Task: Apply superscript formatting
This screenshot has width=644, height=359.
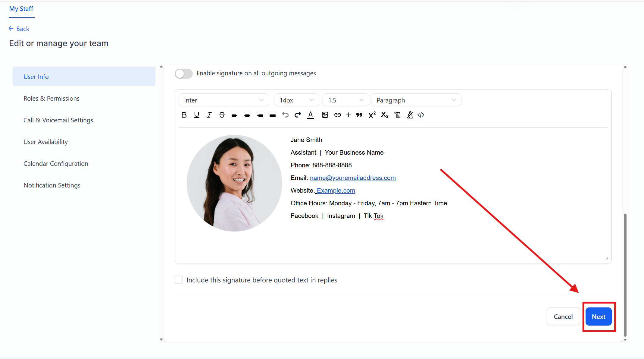Action: click(x=372, y=115)
